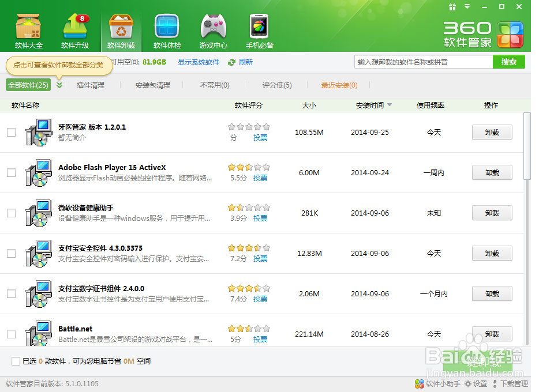Click the 支付宝安全控件 installer icon

pos(39,253)
